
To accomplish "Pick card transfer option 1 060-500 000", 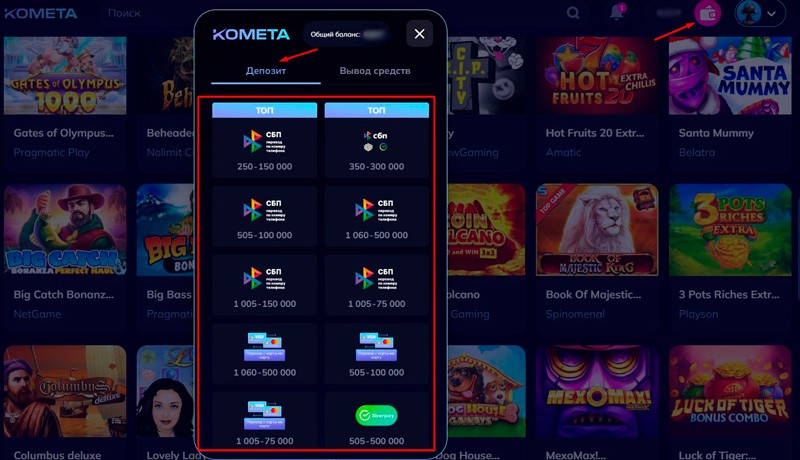I will click(x=264, y=353).
